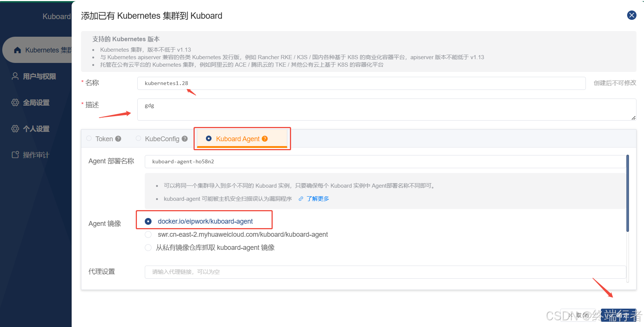
Task: Focus the 代理设置 proxy link input
Action: coord(385,272)
